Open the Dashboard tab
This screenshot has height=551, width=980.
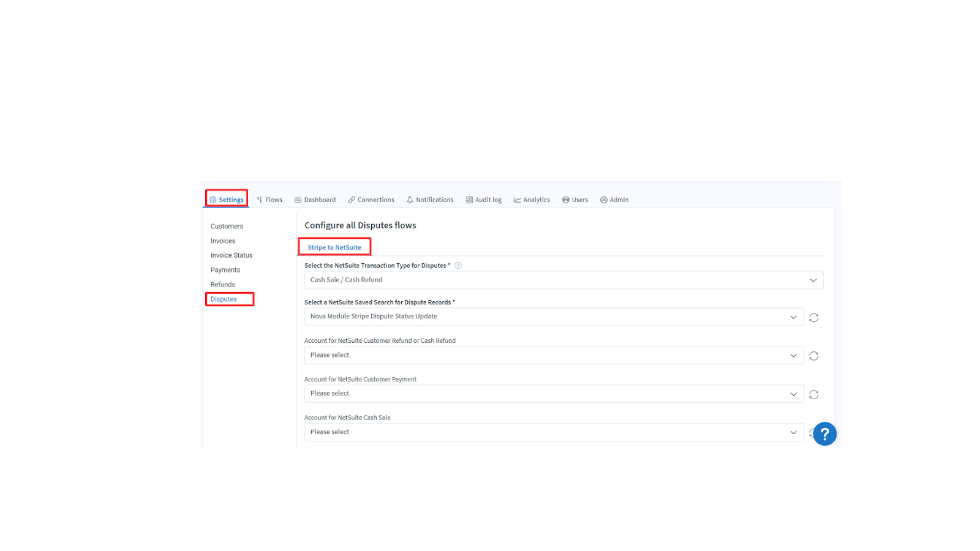315,200
